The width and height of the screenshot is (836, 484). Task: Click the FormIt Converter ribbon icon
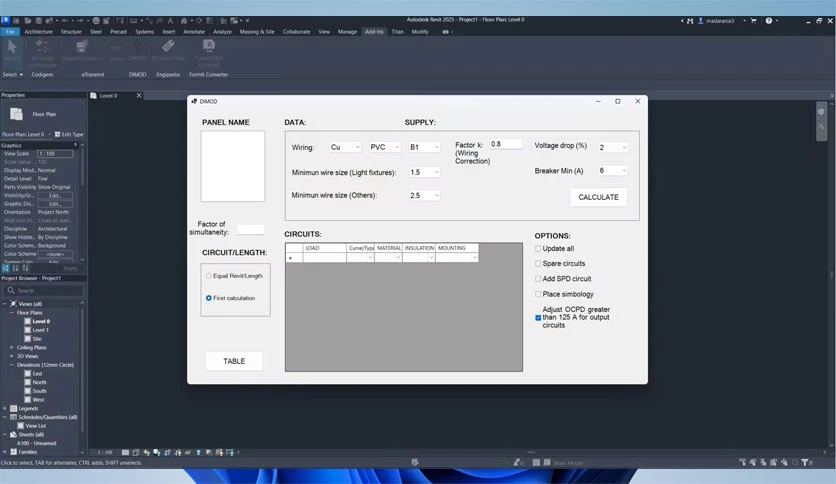click(208, 46)
